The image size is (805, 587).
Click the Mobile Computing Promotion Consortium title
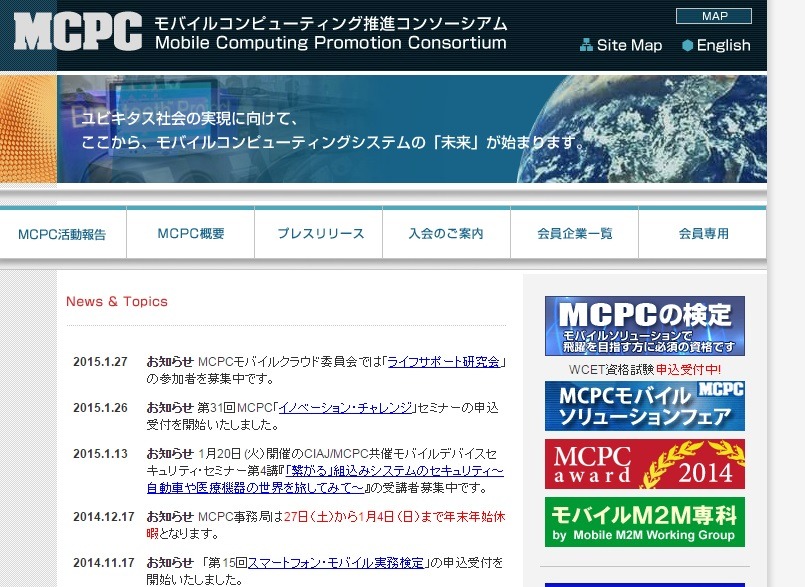(331, 43)
